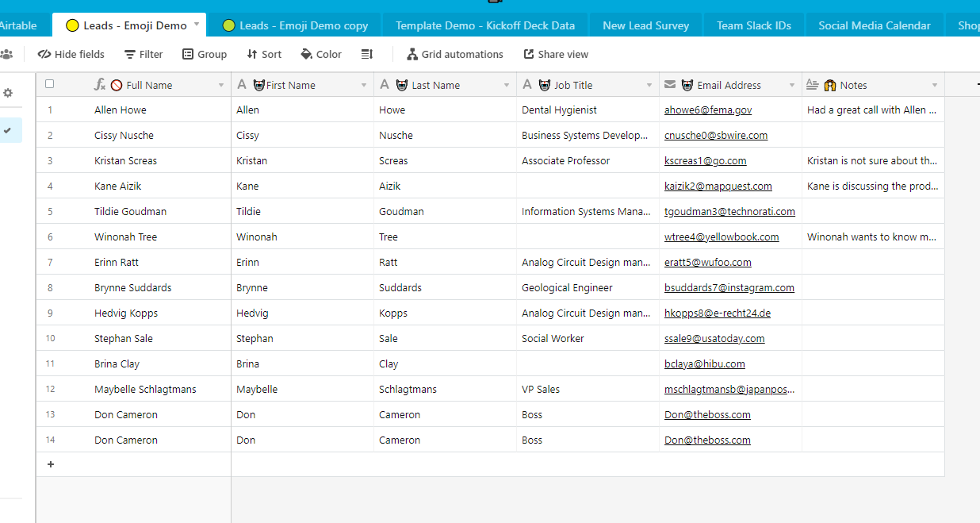Click the Group button
Screen dimensions: 980x523
(205, 54)
